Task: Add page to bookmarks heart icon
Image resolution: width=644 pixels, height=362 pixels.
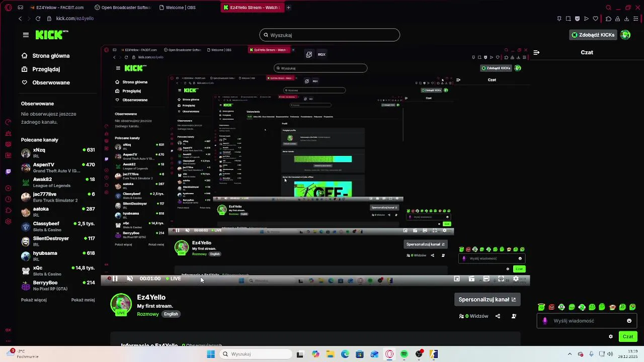Action: click(x=596, y=19)
